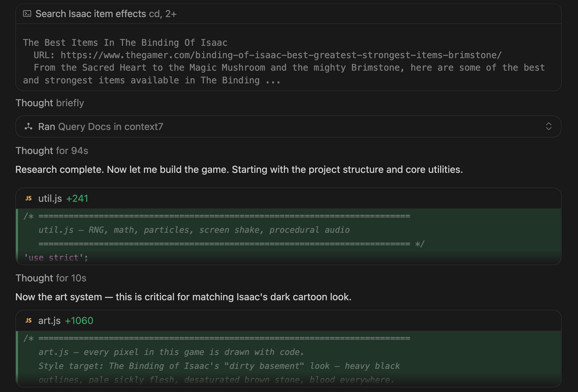Click the JS file icon beside art.js
The width and height of the screenshot is (578, 392).
tap(28, 320)
